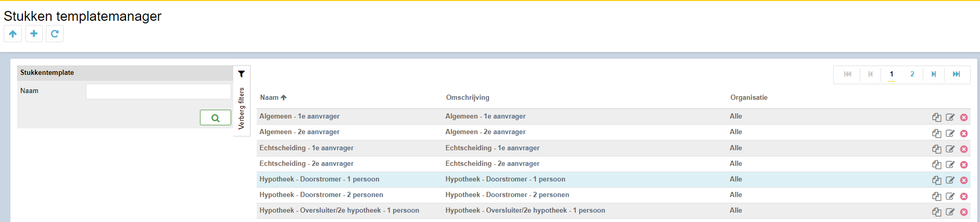
Task: Delete the Hypotheek - Doorstromer - 2 personen template
Action: [x=964, y=196]
